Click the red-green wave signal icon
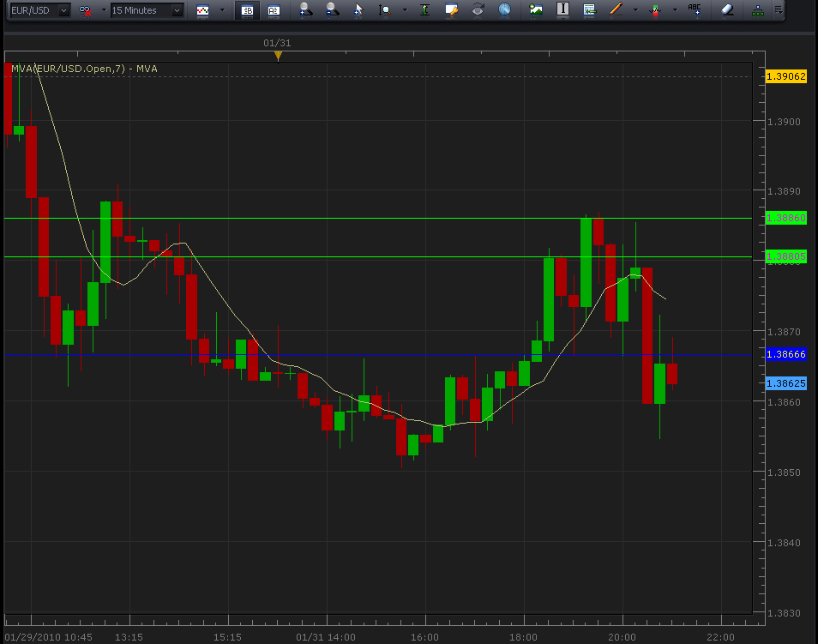Screen dimensions: 818x644 pos(656,10)
